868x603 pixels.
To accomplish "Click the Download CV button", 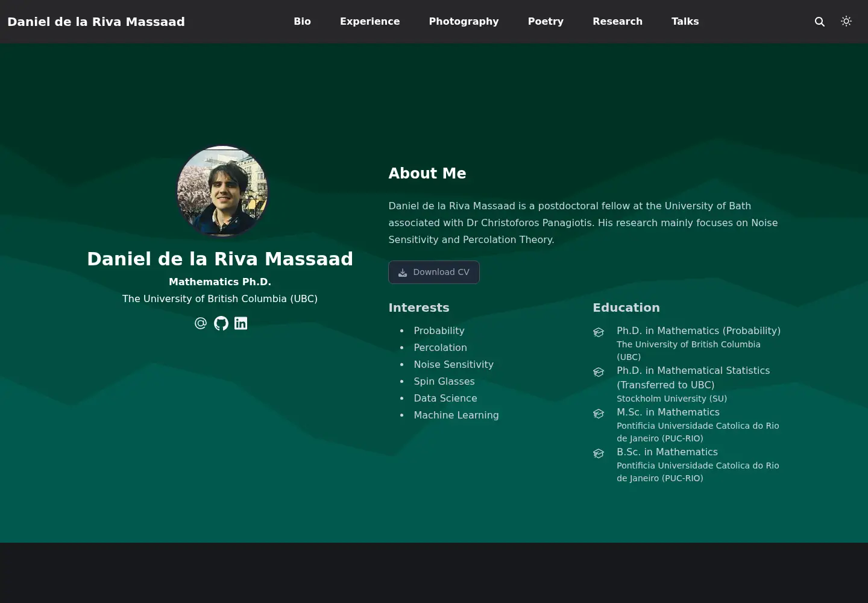I will click(434, 272).
